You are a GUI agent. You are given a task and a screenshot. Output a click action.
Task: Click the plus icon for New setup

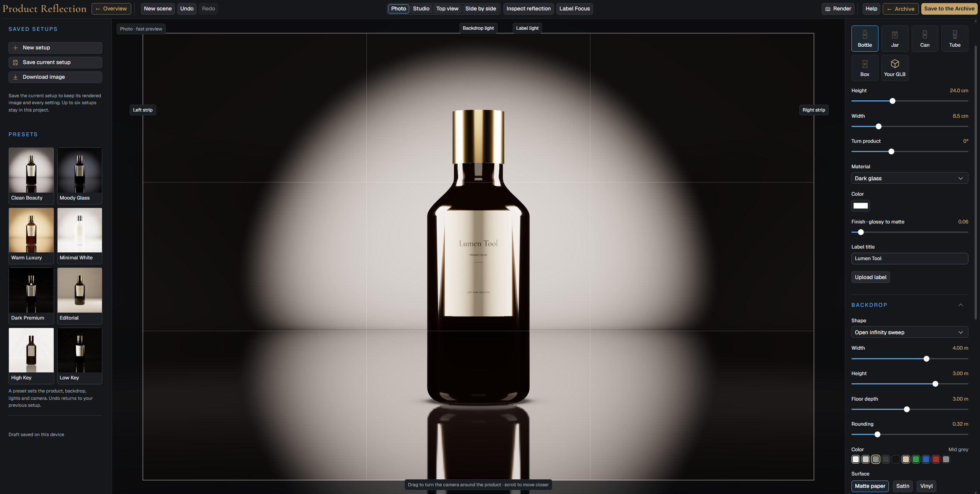tap(15, 48)
